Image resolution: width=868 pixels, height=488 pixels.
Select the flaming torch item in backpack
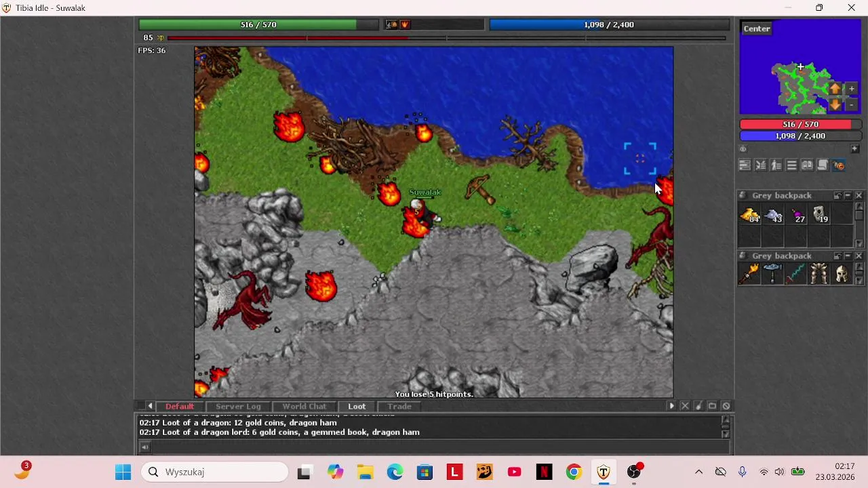[x=749, y=274]
